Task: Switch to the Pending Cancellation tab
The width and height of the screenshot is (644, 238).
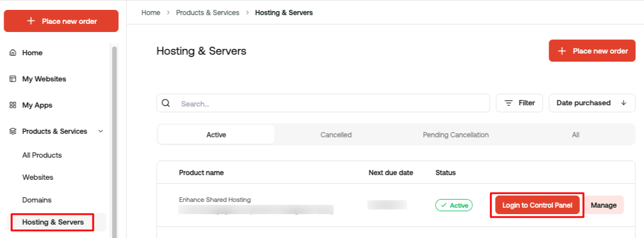Action: click(x=455, y=134)
